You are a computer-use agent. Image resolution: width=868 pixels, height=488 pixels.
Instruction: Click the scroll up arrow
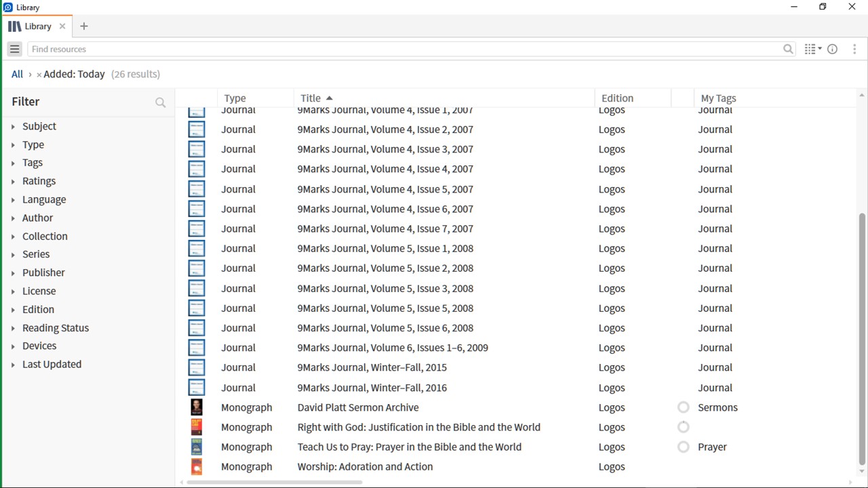862,96
